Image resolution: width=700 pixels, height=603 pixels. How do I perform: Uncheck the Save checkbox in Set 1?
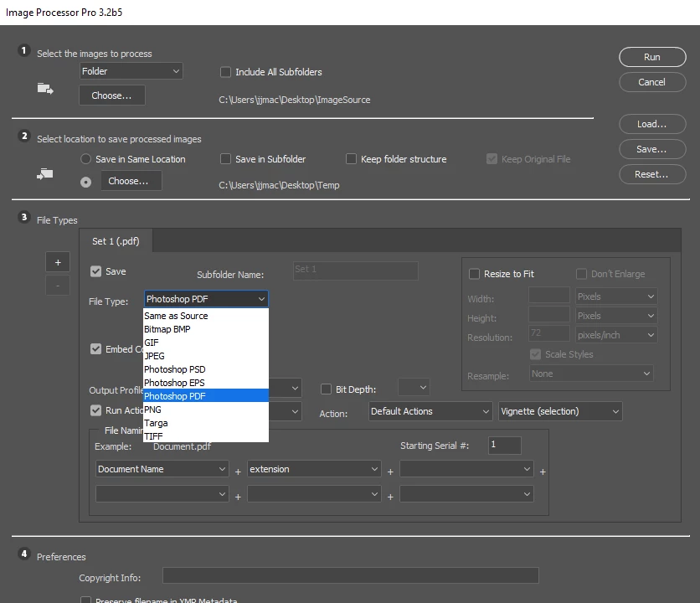[95, 271]
